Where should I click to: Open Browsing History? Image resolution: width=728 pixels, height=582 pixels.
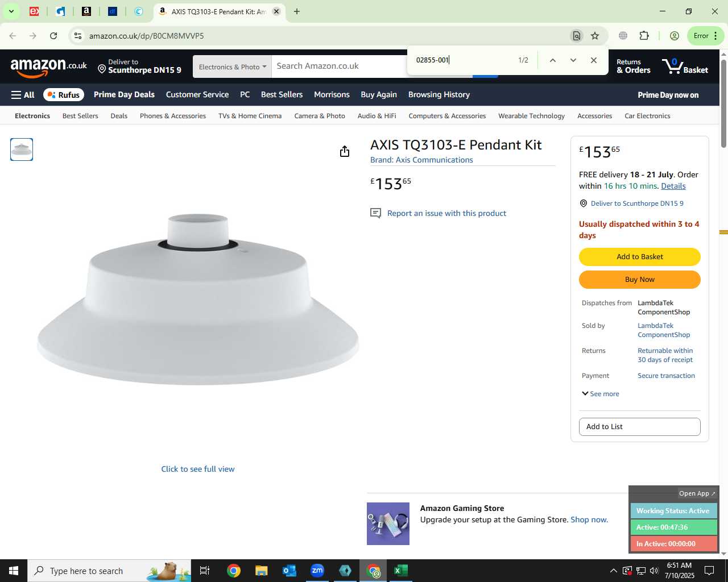(439, 95)
